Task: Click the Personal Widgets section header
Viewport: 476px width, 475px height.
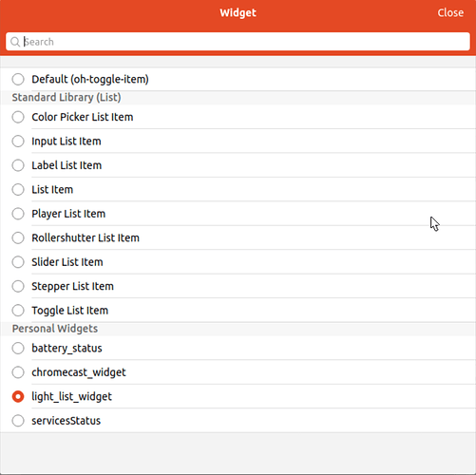Action: [55, 329]
